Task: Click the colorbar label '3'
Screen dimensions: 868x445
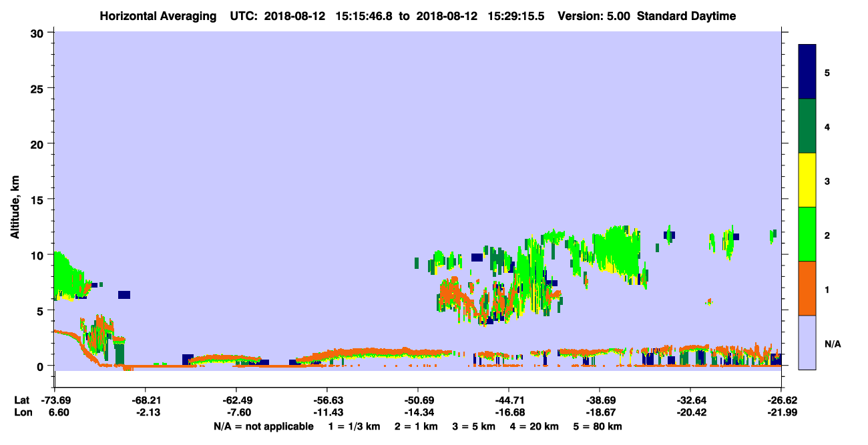Action: point(827,181)
